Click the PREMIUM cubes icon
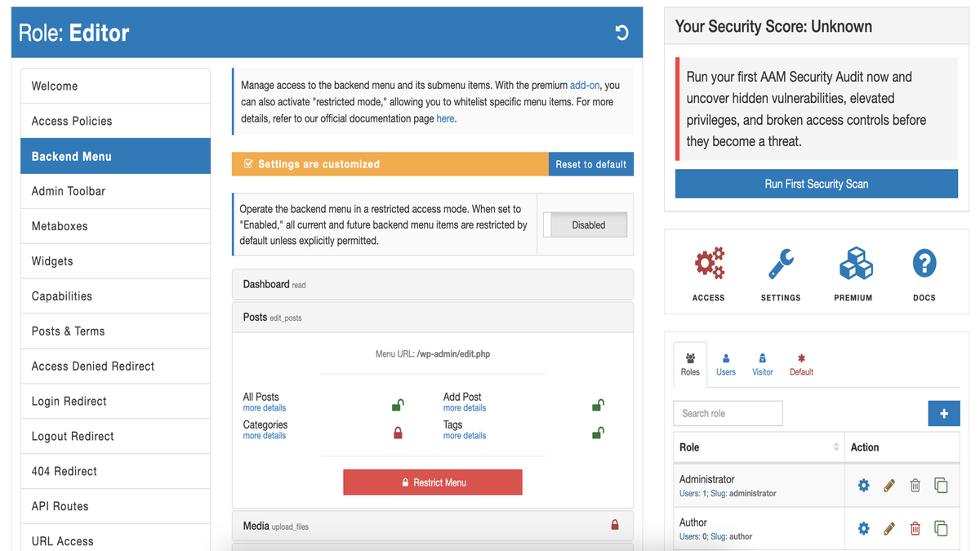 pyautogui.click(x=853, y=263)
